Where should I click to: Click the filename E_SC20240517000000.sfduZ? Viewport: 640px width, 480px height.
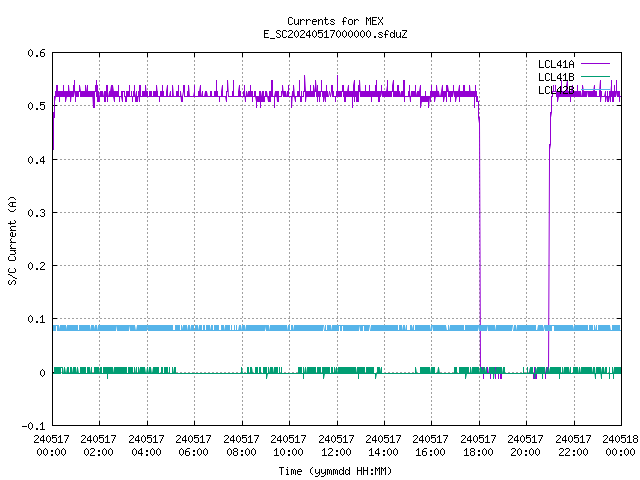click(335, 34)
